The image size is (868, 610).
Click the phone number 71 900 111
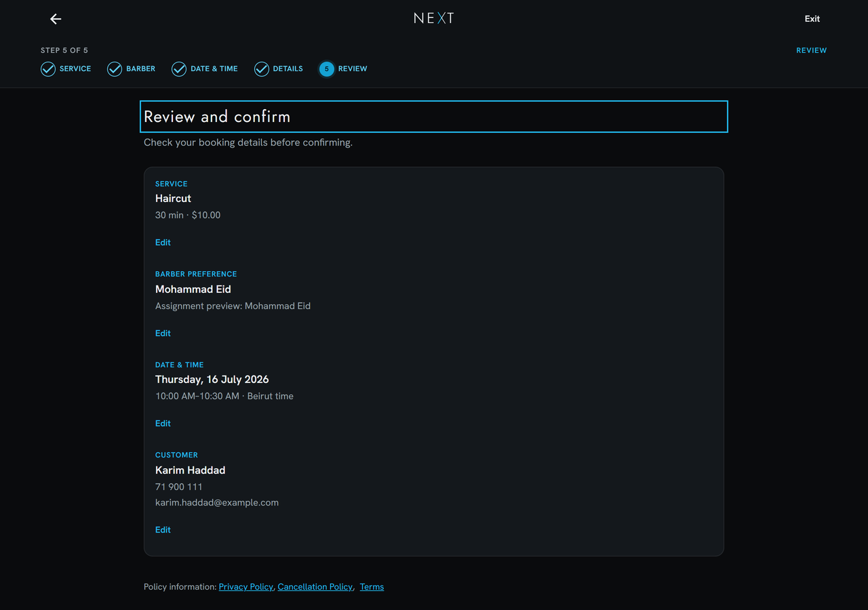click(179, 487)
